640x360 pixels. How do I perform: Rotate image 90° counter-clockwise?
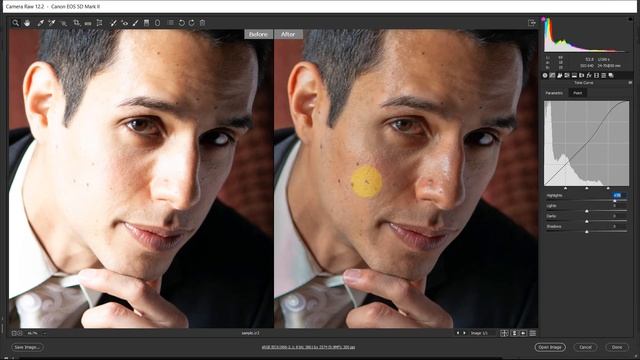coord(182,23)
